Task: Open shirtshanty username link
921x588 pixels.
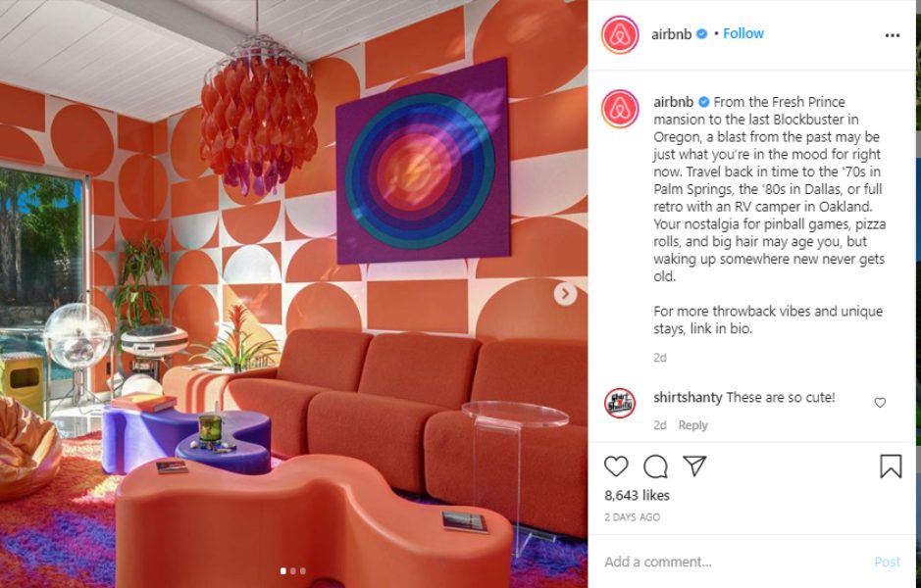Action: 688,397
